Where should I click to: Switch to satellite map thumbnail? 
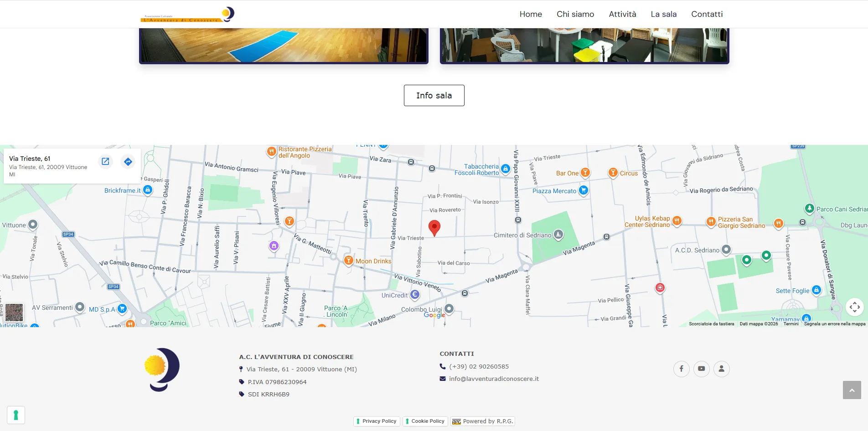[x=14, y=313]
